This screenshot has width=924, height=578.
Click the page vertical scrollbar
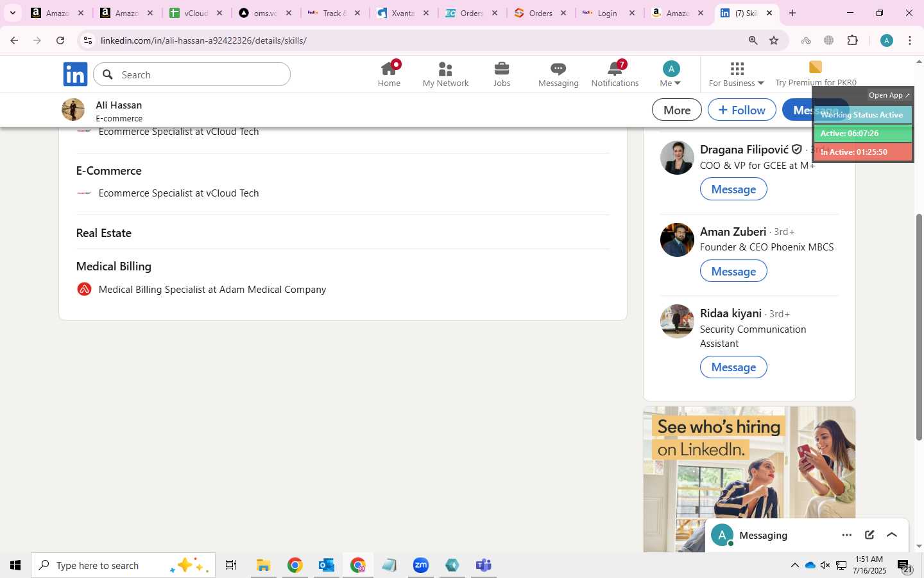coord(919,327)
